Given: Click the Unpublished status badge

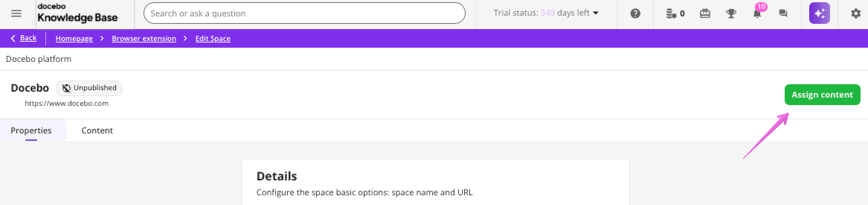Looking at the screenshot, I should pos(89,88).
